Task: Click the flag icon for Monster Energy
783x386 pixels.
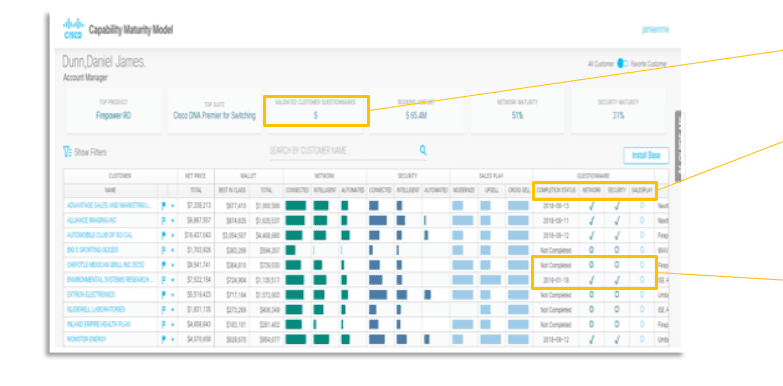Action: coord(163,340)
